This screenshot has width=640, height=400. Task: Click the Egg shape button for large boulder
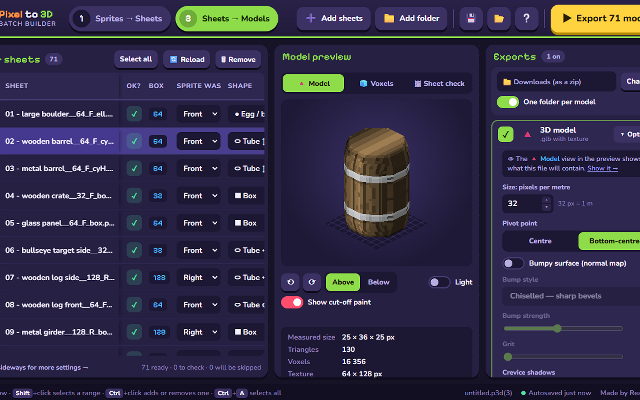point(247,114)
